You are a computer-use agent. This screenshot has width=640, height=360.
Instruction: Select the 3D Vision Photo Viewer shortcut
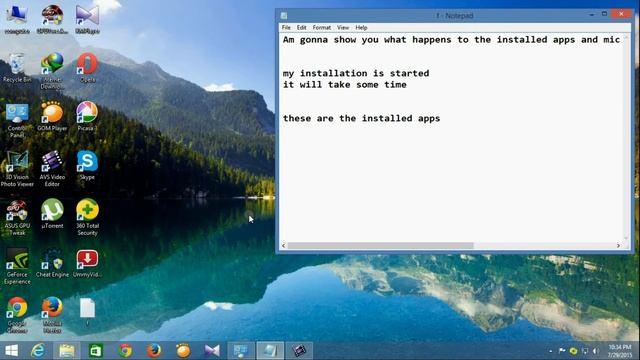point(17,169)
